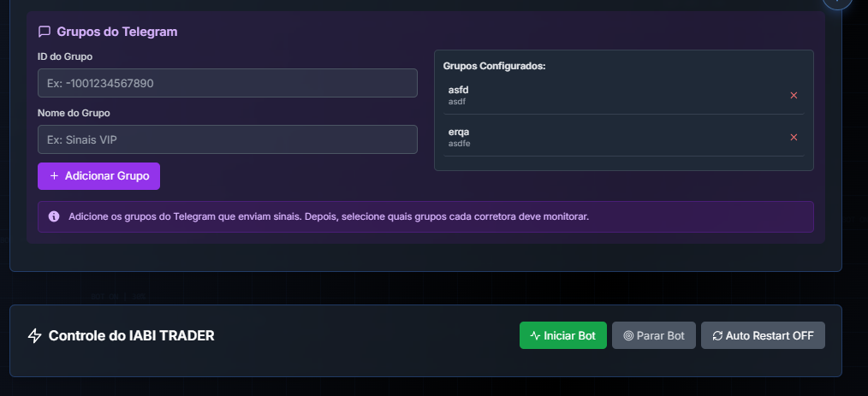Select the asfd configured group entry
The width and height of the screenshot is (868, 396).
click(x=623, y=95)
